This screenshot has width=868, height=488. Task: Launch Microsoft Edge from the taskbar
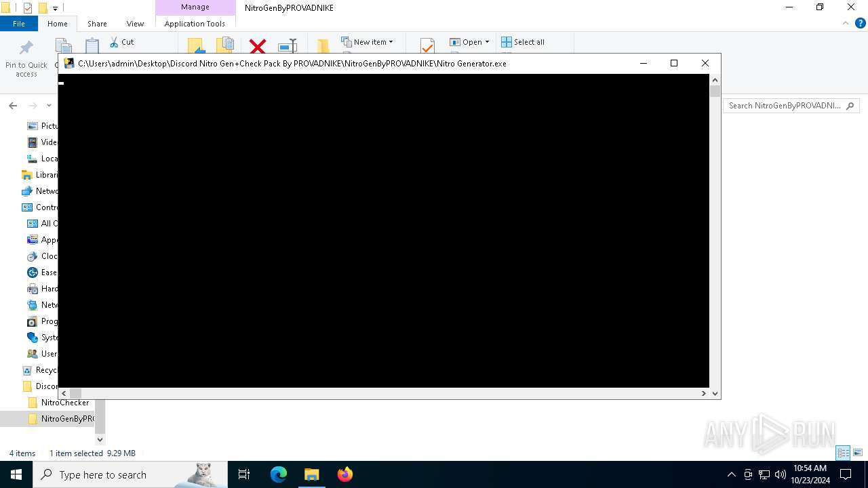(279, 474)
